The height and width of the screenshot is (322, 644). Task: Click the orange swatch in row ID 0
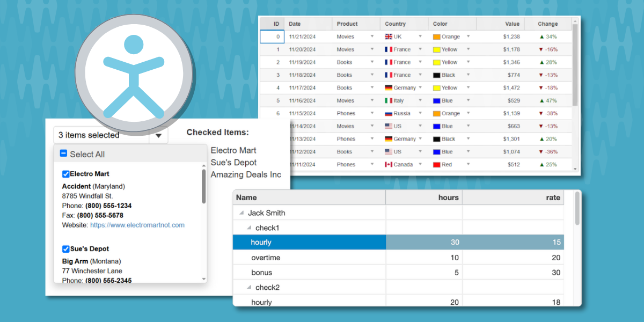point(437,36)
